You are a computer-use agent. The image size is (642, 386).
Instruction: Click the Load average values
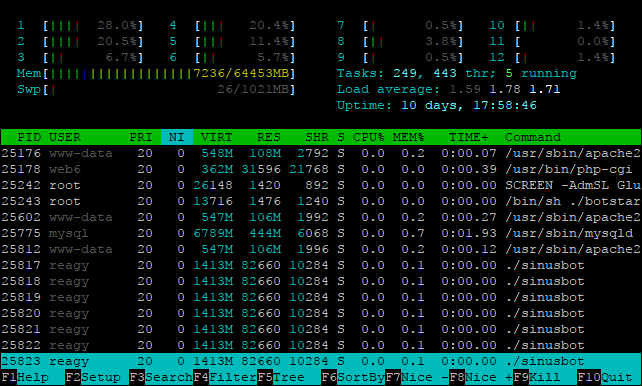tap(504, 89)
